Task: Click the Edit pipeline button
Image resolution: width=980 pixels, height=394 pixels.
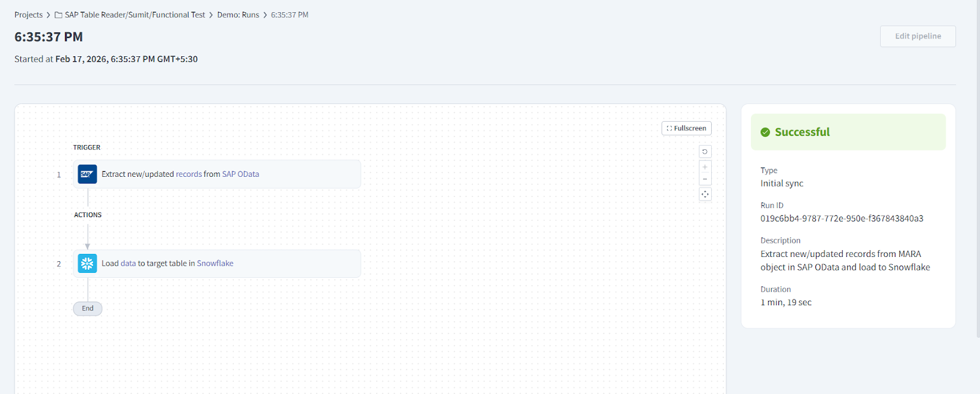Action: click(918, 36)
